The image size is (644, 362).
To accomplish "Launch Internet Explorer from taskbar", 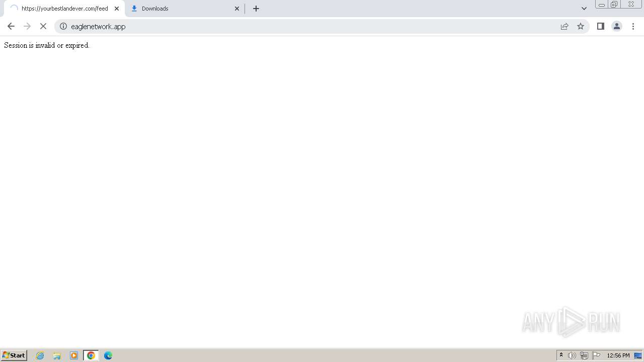I will tap(40, 355).
